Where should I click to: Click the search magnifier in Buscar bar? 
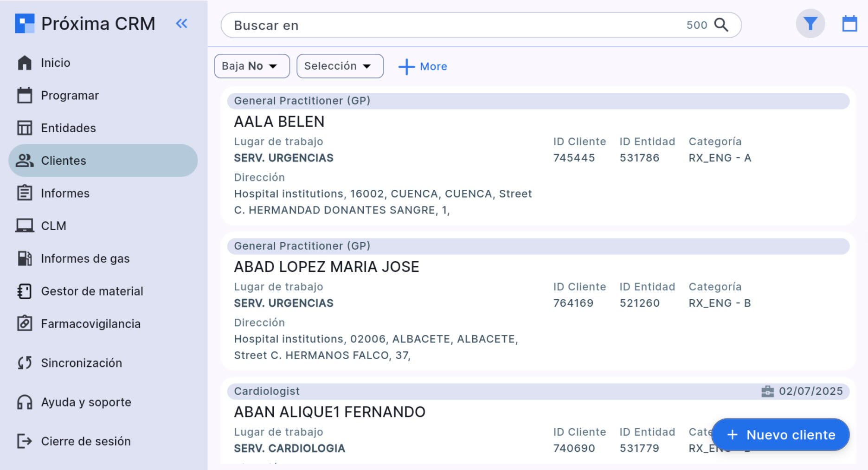[721, 25]
